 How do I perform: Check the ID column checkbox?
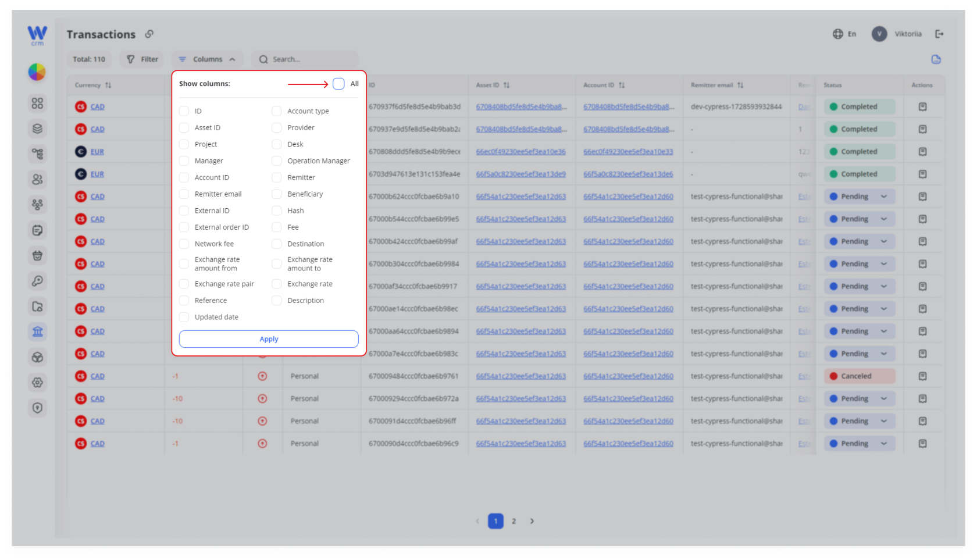pos(184,111)
